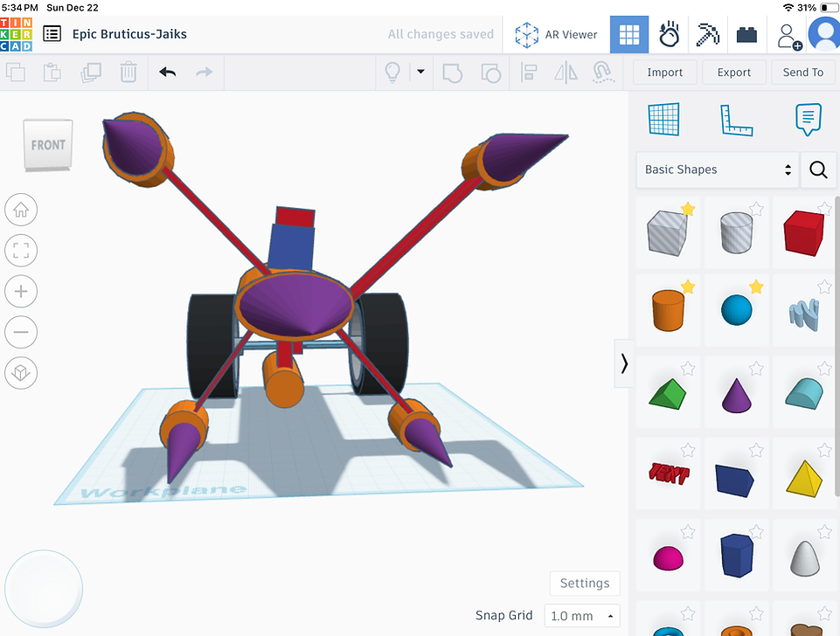The height and width of the screenshot is (636, 840).
Task: Undo the last action
Action: tap(168, 73)
